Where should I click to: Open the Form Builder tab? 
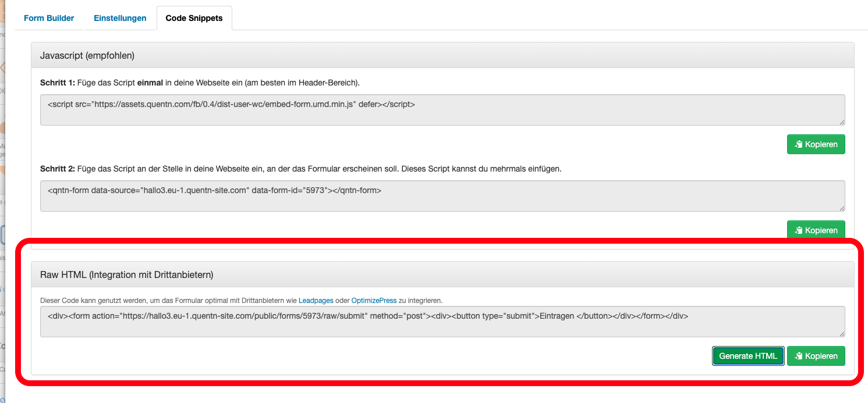pos(49,18)
